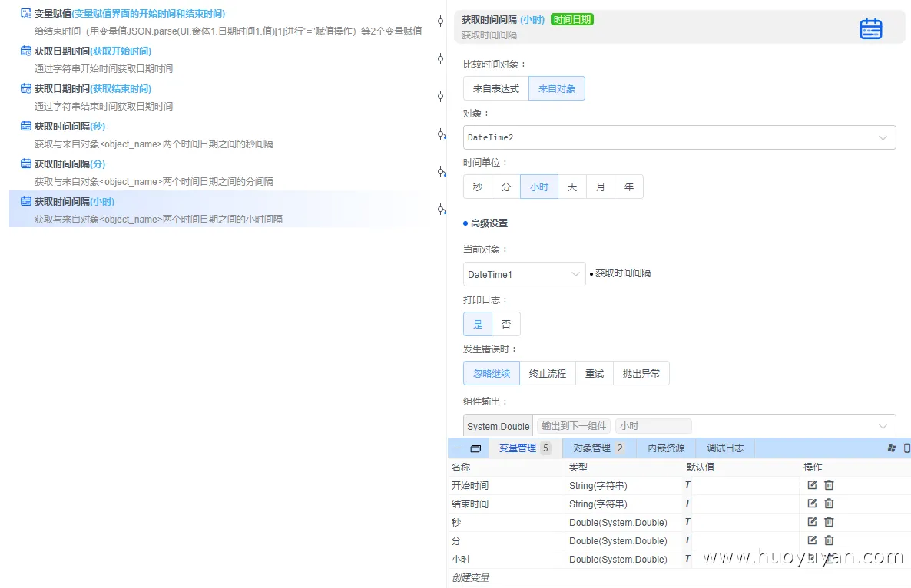Open the 对象 DateTime2 dropdown
The image size is (911, 588).
click(x=679, y=137)
